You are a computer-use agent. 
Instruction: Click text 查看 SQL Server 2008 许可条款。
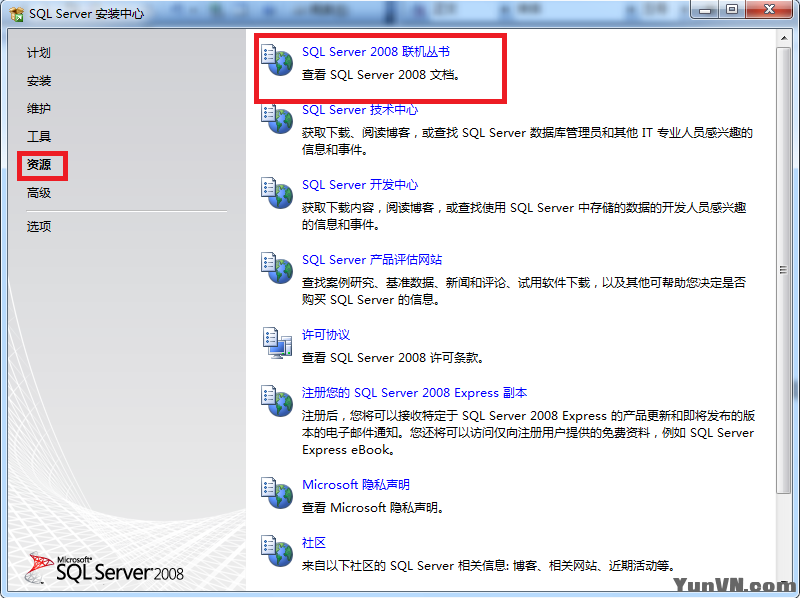[393, 358]
